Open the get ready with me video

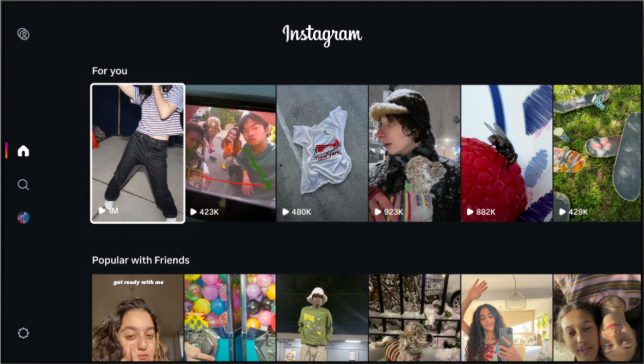(x=138, y=318)
